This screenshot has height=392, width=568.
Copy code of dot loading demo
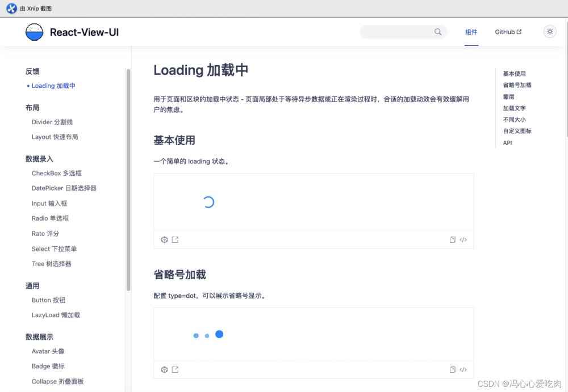453,370
